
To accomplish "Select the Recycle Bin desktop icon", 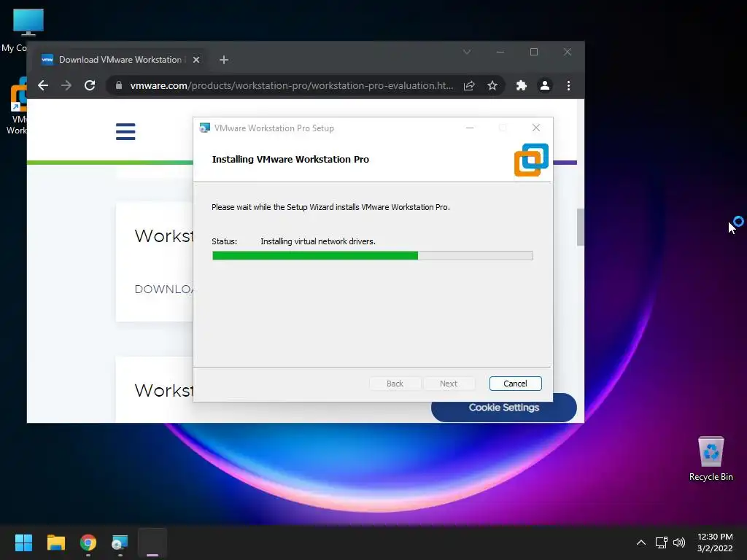I will click(x=711, y=459).
